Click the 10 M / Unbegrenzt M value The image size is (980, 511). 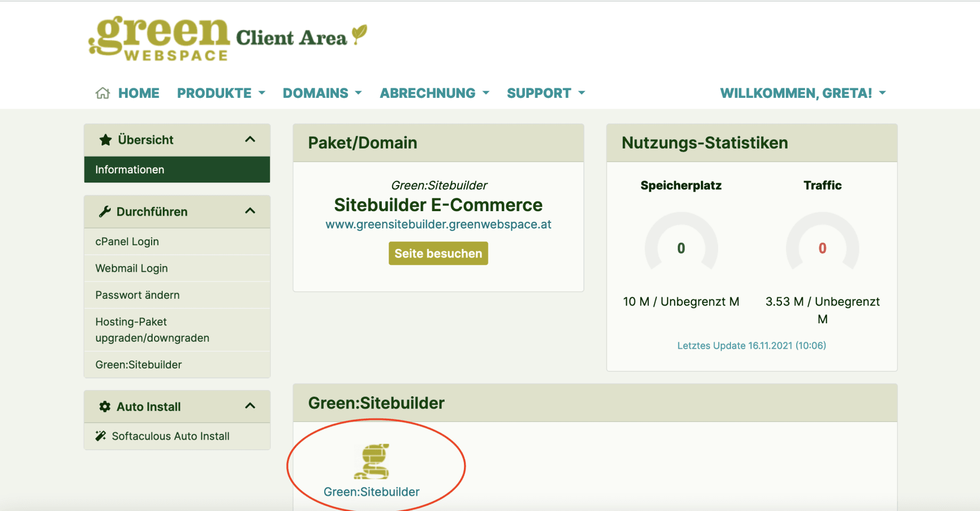pyautogui.click(x=681, y=301)
